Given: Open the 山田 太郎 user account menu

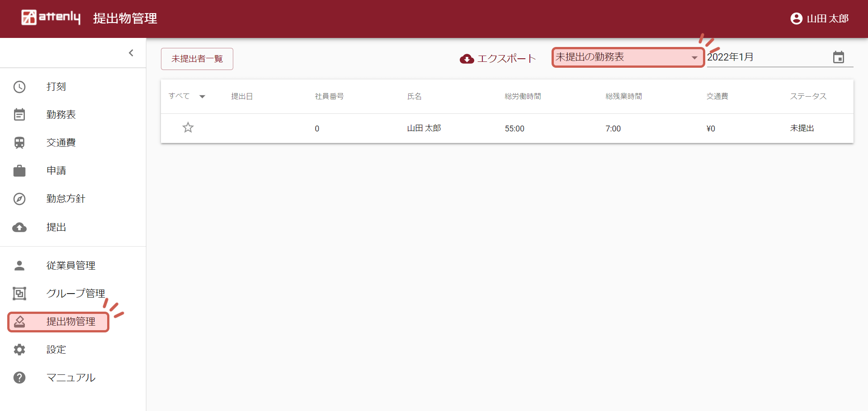Looking at the screenshot, I should click(x=819, y=19).
